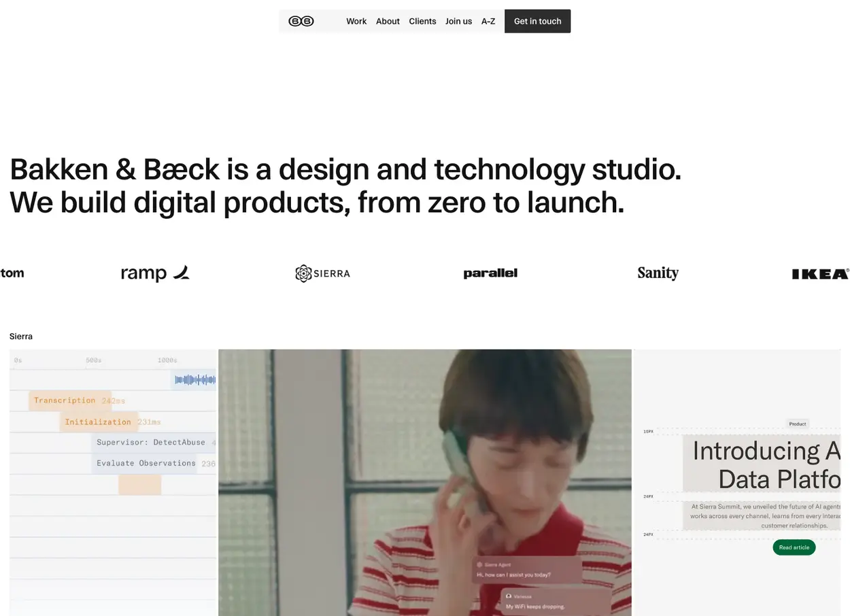Click the Product tag label

[798, 424]
